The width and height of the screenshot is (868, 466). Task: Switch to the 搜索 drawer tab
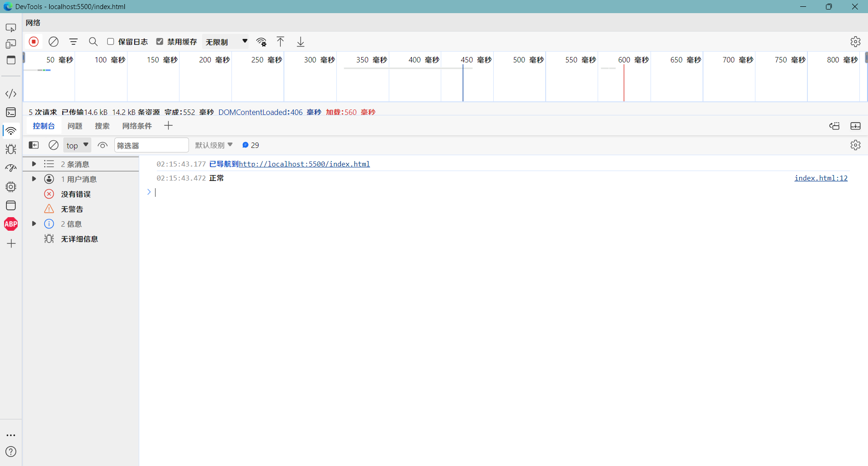(102, 126)
